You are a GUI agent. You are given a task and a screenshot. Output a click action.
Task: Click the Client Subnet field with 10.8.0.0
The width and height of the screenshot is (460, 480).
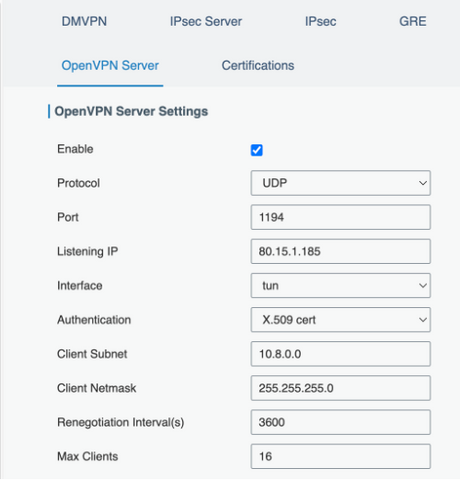[x=341, y=354]
